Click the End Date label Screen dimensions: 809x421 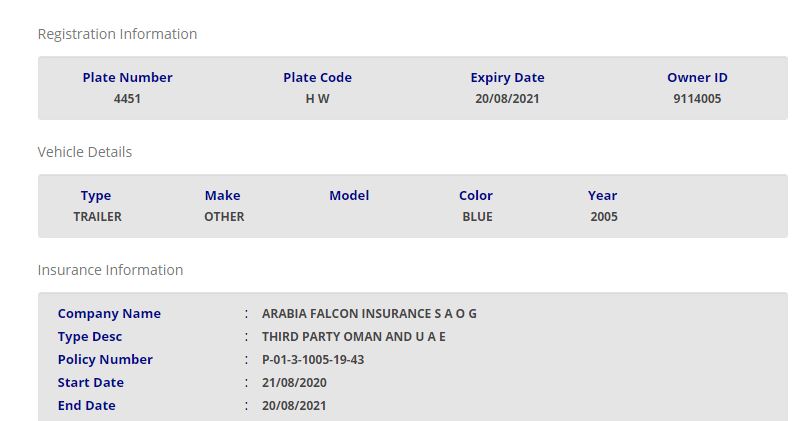(x=87, y=406)
